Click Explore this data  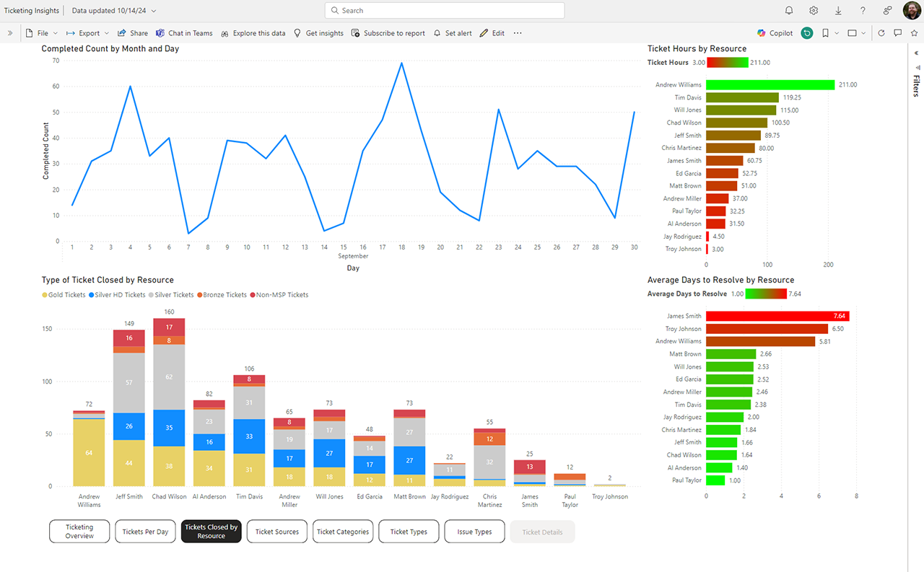[x=253, y=33]
